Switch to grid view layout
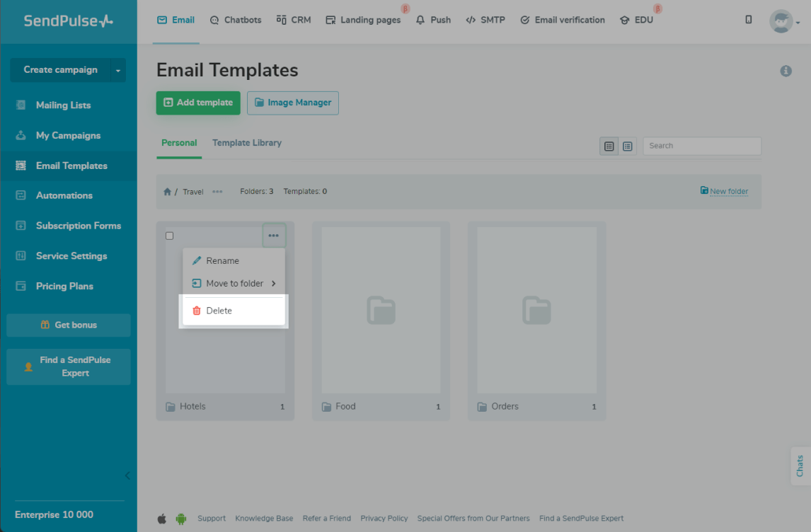 click(609, 146)
